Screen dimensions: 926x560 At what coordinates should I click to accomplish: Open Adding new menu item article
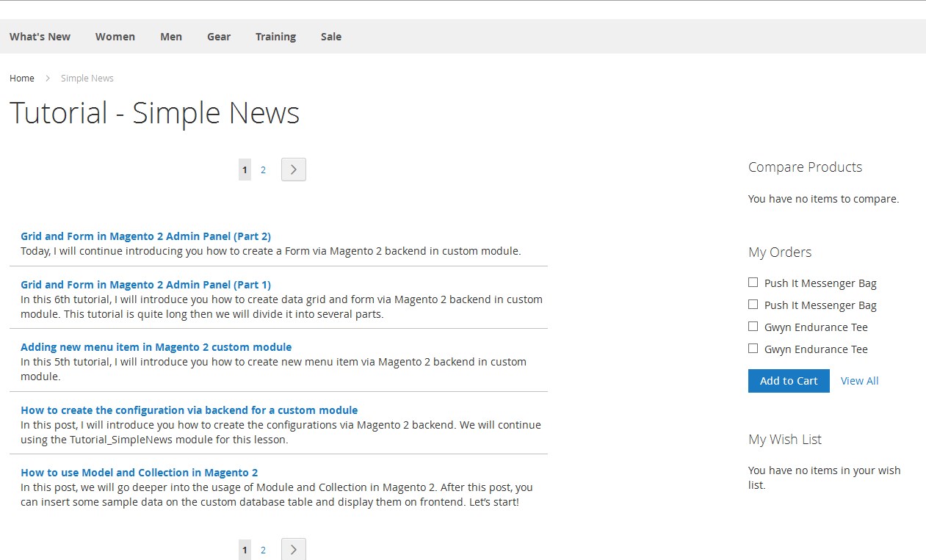click(x=156, y=347)
